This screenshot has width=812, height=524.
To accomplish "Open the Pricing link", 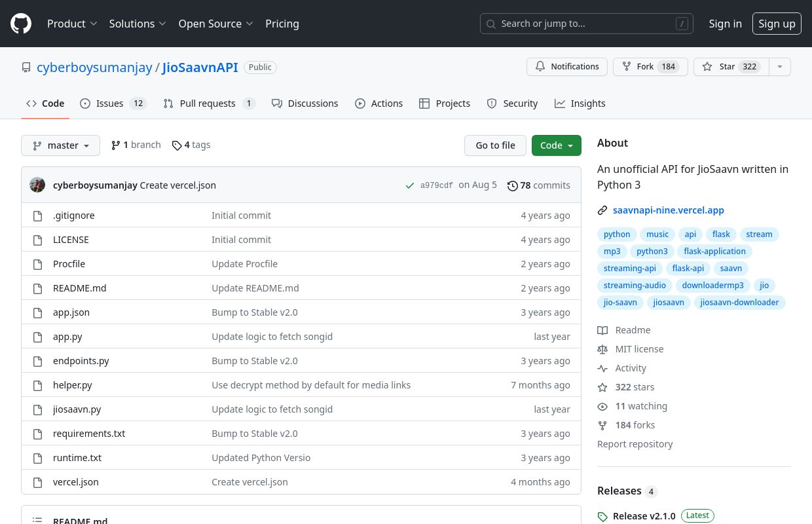I will [282, 24].
